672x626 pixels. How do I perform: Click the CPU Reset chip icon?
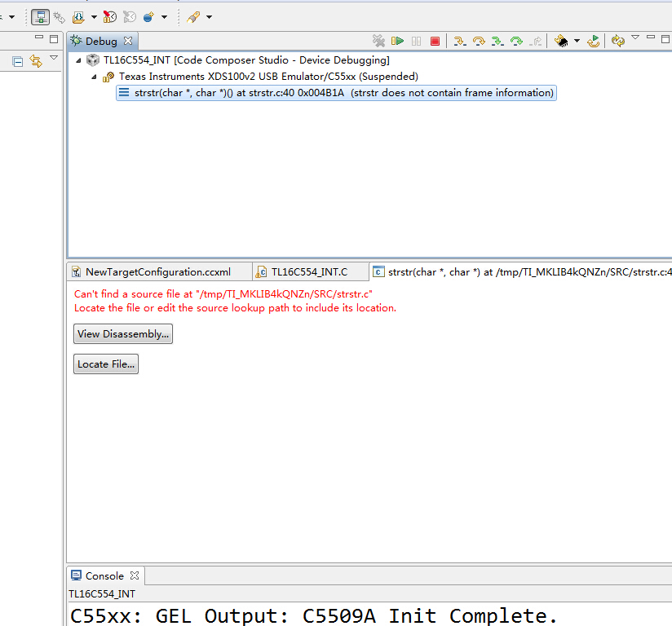tap(561, 41)
